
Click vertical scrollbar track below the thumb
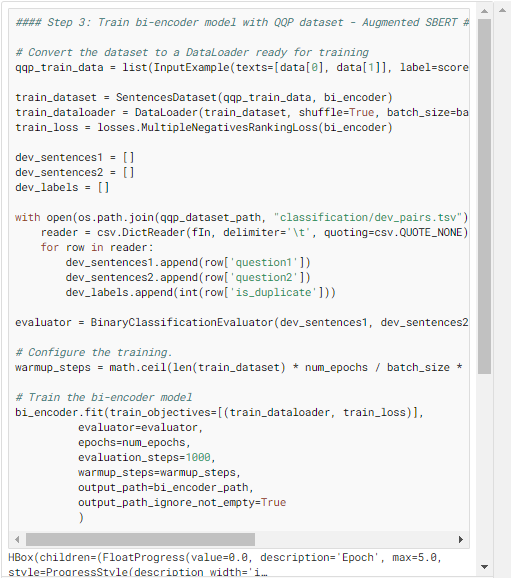[x=484, y=466]
